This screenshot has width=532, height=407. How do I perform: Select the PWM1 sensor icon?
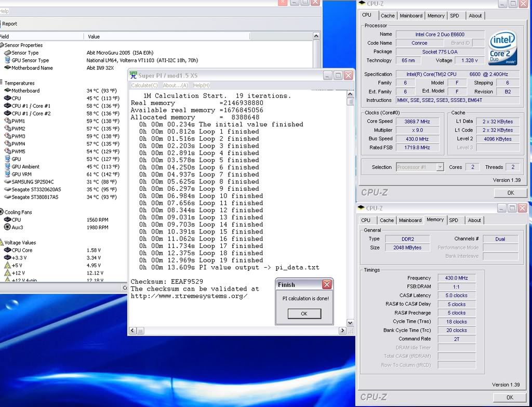click(x=7, y=121)
